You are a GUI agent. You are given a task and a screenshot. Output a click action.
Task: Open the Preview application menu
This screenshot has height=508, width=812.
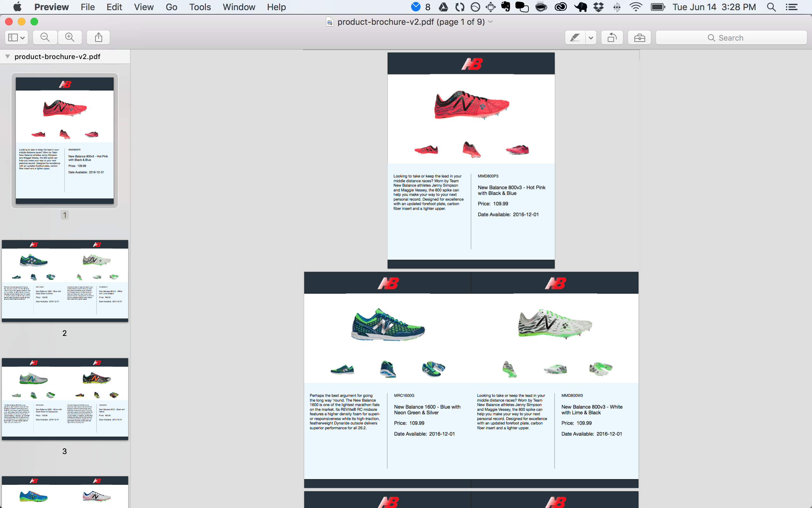coord(51,7)
